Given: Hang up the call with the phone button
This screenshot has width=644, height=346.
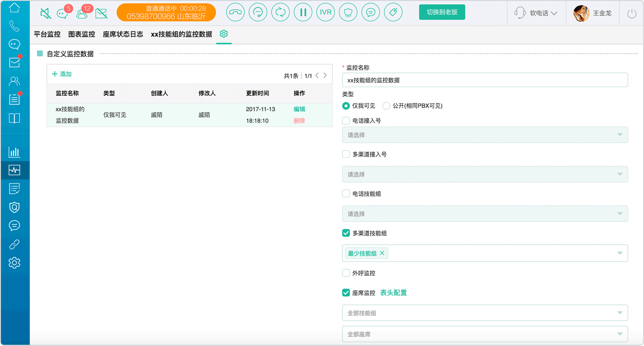Looking at the screenshot, I should click(235, 12).
